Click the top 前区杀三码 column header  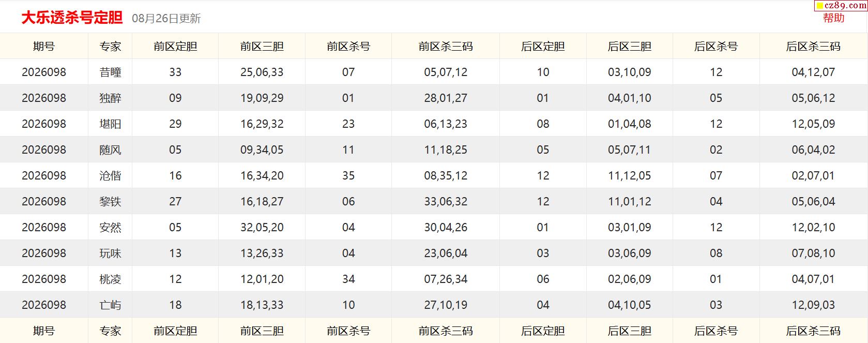446,47
